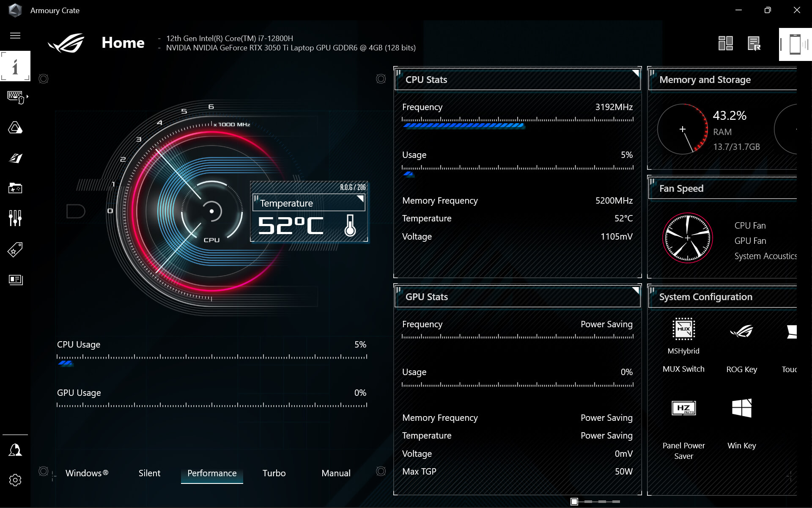
Task: Drag the CPU usage progress bar slider
Action: pyautogui.click(x=66, y=362)
